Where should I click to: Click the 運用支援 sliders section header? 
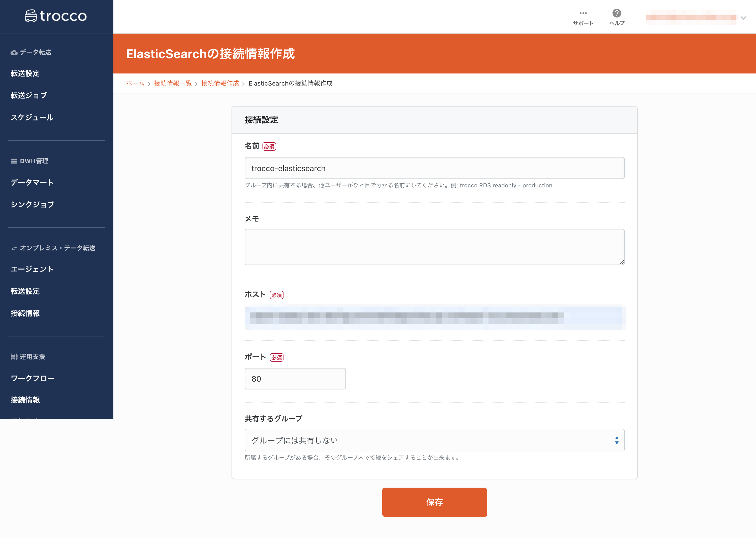pos(28,357)
